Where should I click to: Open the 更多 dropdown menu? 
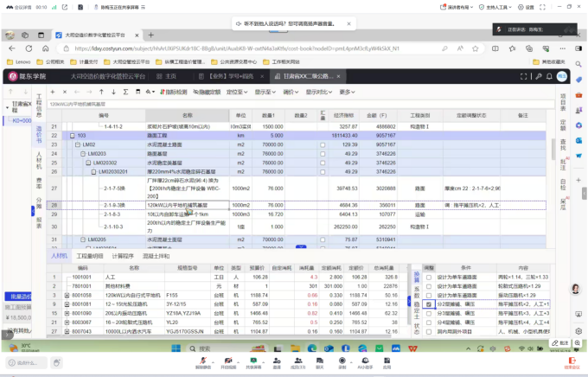[347, 92]
